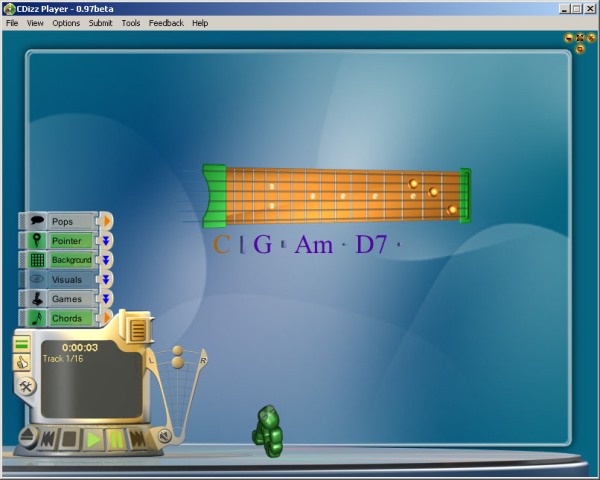Mute audio with the speaker icon

click(165, 436)
